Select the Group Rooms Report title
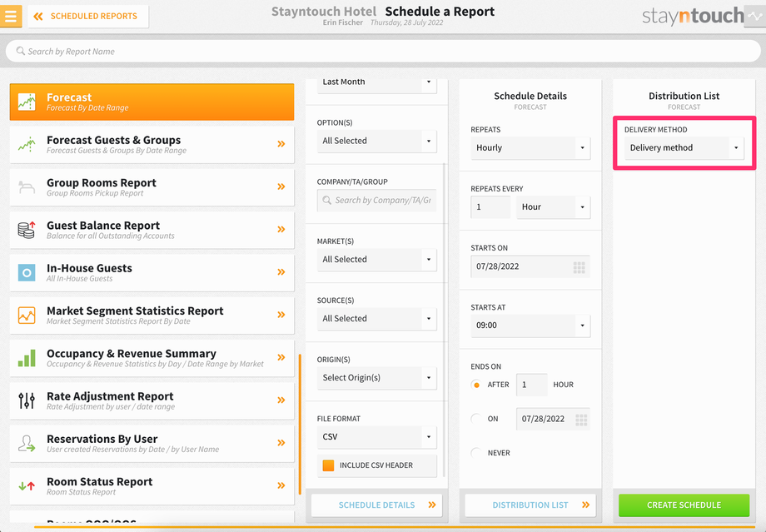This screenshot has height=532, width=766. click(x=101, y=182)
